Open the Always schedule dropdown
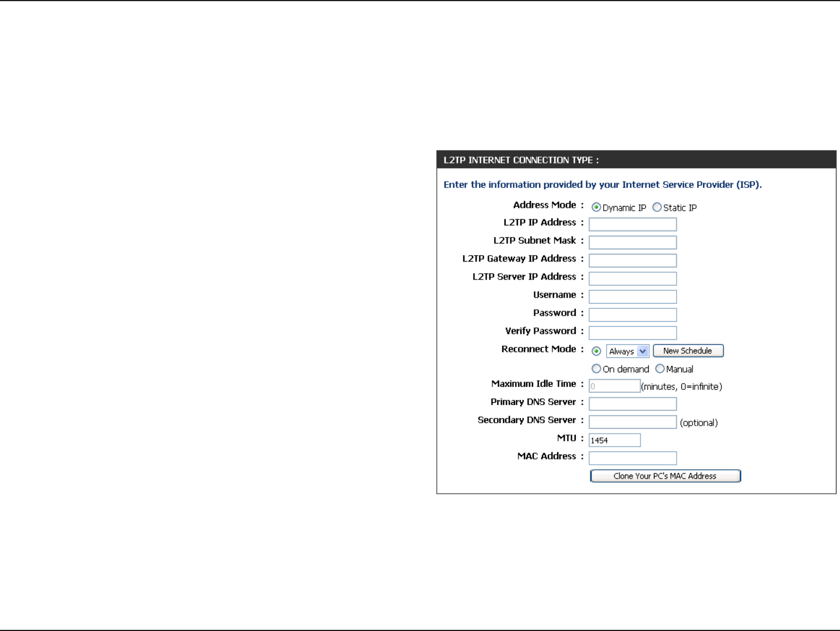The height and width of the screenshot is (631, 840). point(628,351)
